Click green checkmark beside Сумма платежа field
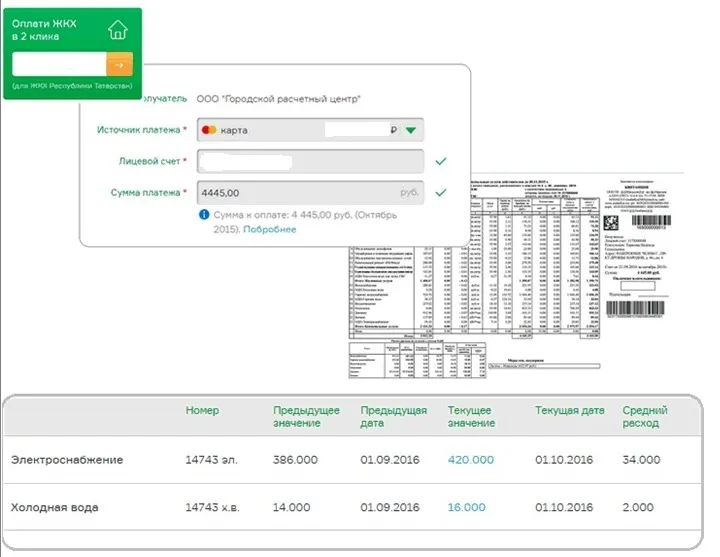 pos(441,192)
